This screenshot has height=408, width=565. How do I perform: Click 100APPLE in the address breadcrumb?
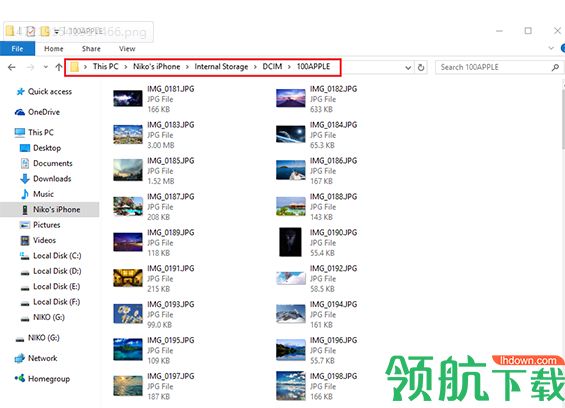[x=313, y=67]
